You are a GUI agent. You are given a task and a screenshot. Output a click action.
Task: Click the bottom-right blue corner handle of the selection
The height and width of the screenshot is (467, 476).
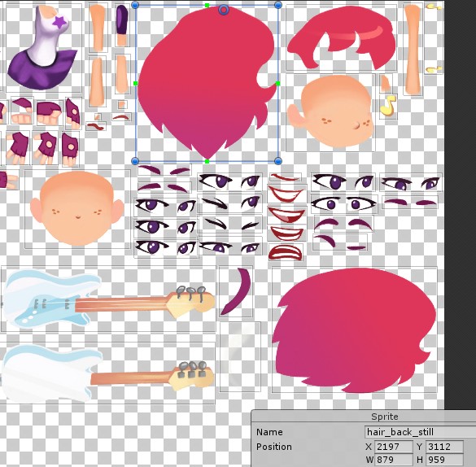278,161
